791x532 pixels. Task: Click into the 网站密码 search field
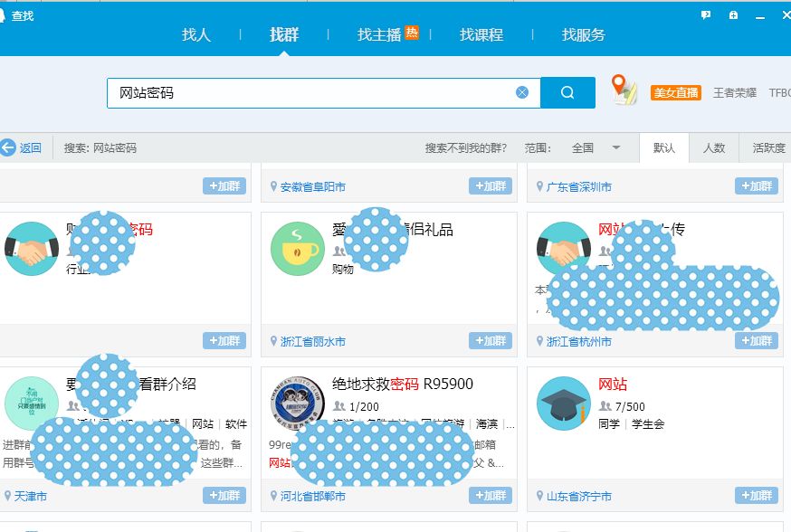[x=308, y=92]
